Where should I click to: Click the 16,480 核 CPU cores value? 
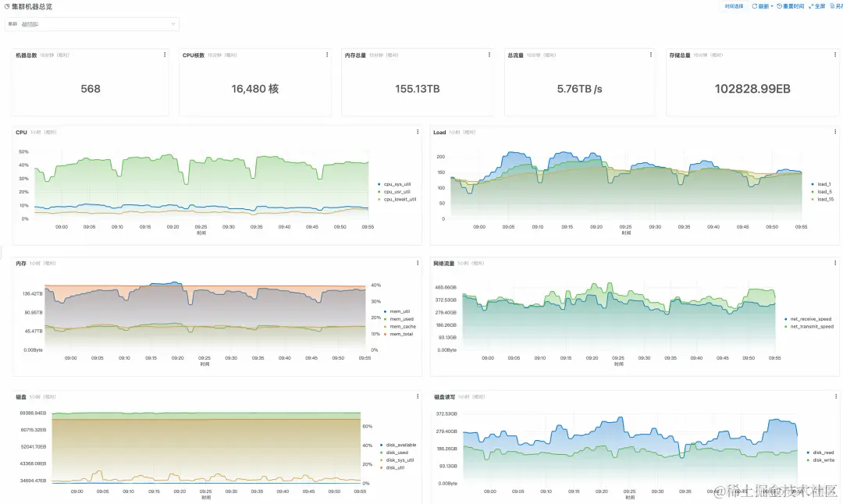(254, 89)
